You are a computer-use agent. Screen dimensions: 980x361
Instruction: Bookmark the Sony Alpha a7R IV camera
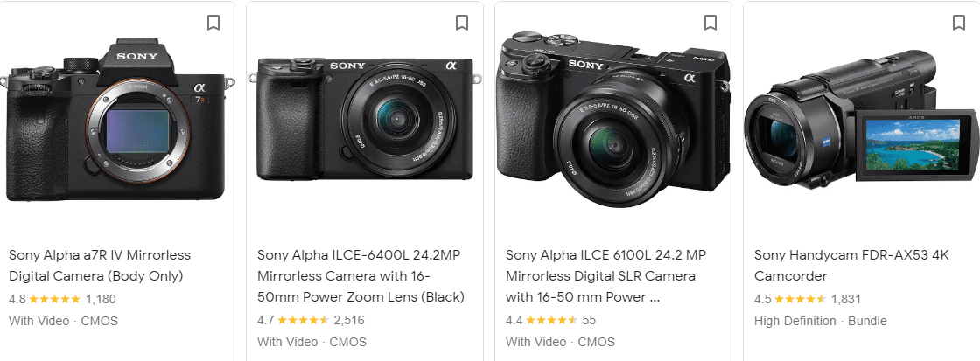click(213, 23)
